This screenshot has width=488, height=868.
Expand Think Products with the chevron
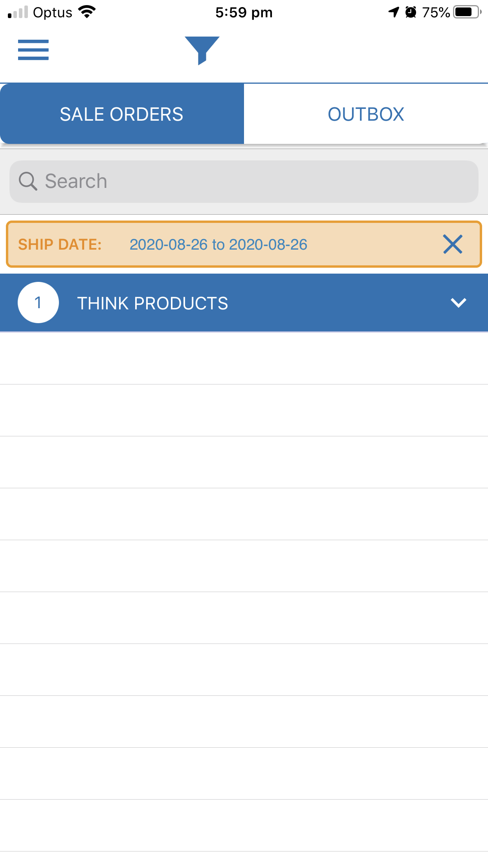(458, 303)
